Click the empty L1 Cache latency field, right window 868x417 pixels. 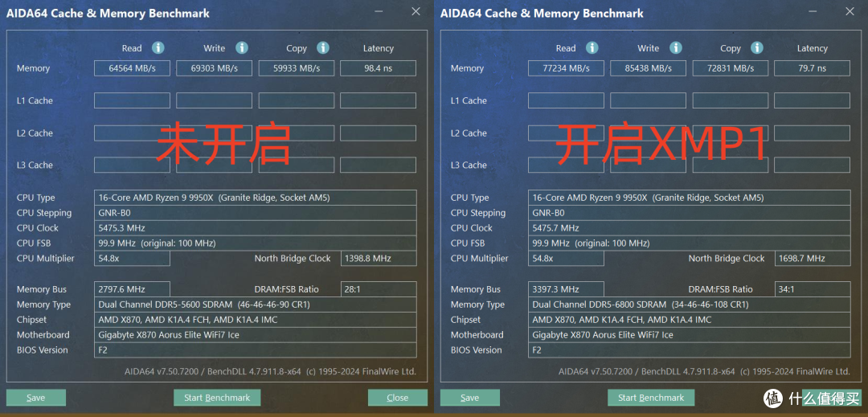pyautogui.click(x=812, y=100)
